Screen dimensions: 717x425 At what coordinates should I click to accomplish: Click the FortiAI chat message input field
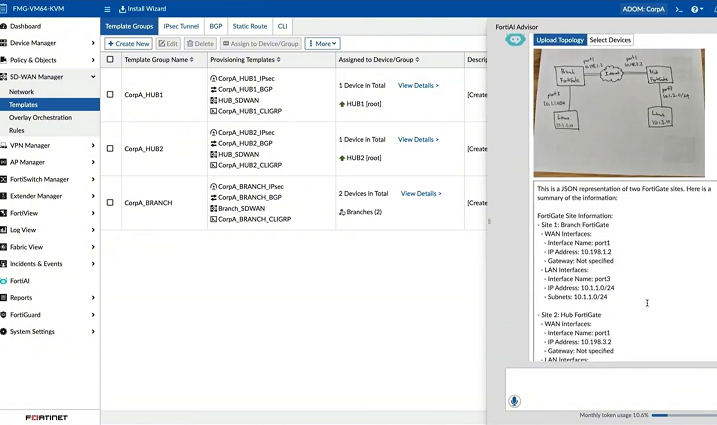pos(611,389)
